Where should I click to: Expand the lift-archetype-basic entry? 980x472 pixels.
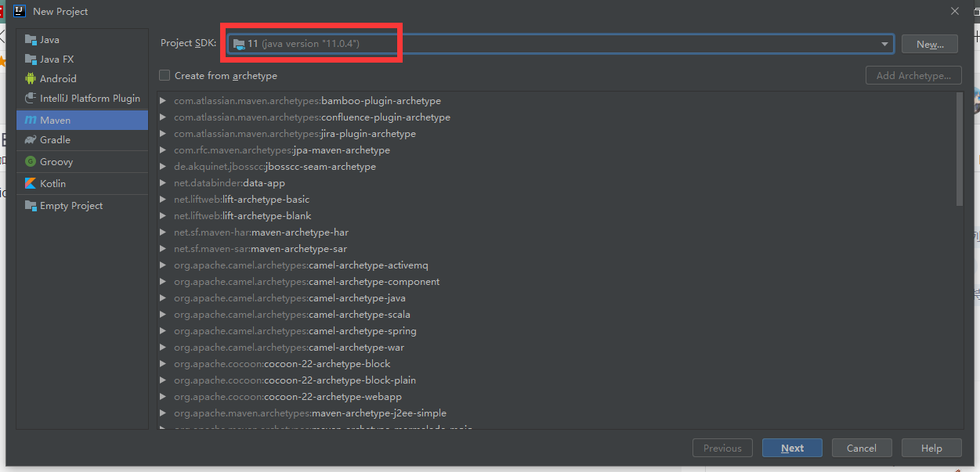click(x=162, y=199)
